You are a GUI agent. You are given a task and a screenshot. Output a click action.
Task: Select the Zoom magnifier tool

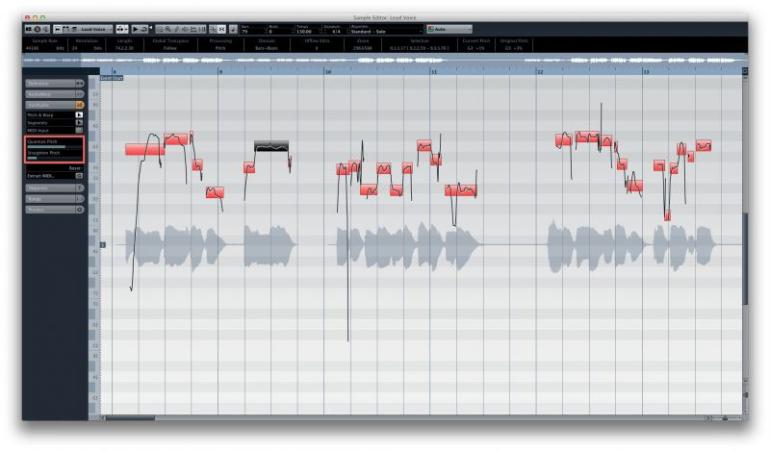pyautogui.click(x=168, y=29)
